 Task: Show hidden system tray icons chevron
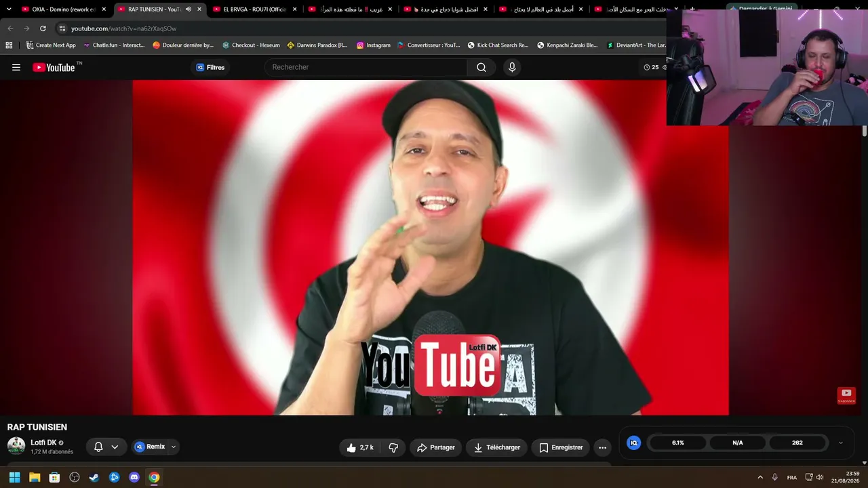click(x=760, y=477)
